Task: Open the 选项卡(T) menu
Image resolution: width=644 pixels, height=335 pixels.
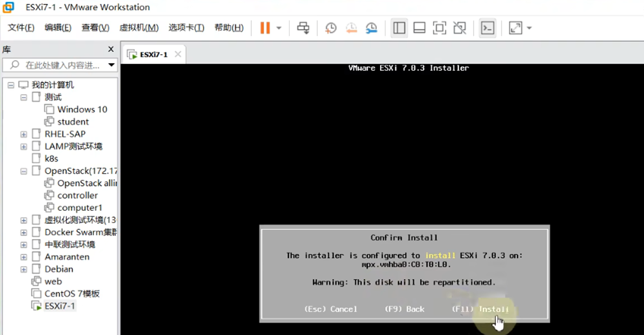Action: (186, 28)
